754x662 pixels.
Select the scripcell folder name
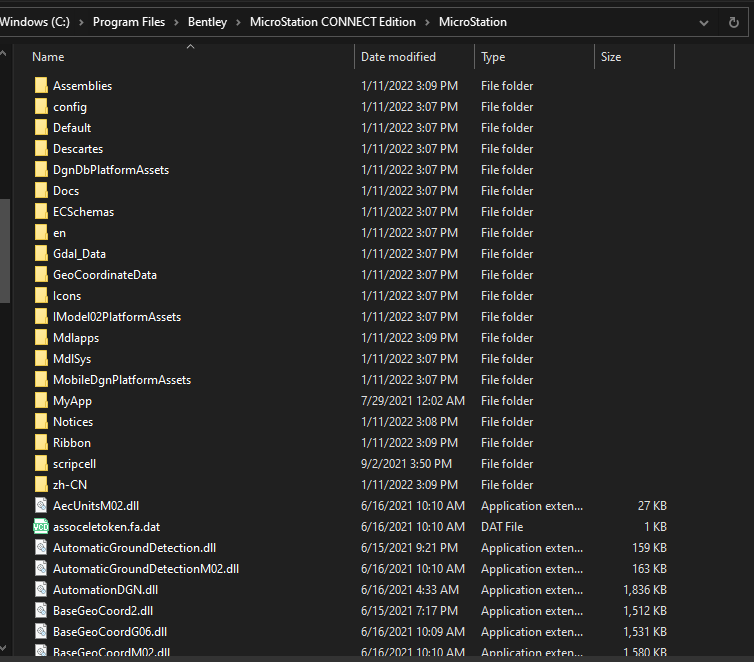pos(75,464)
